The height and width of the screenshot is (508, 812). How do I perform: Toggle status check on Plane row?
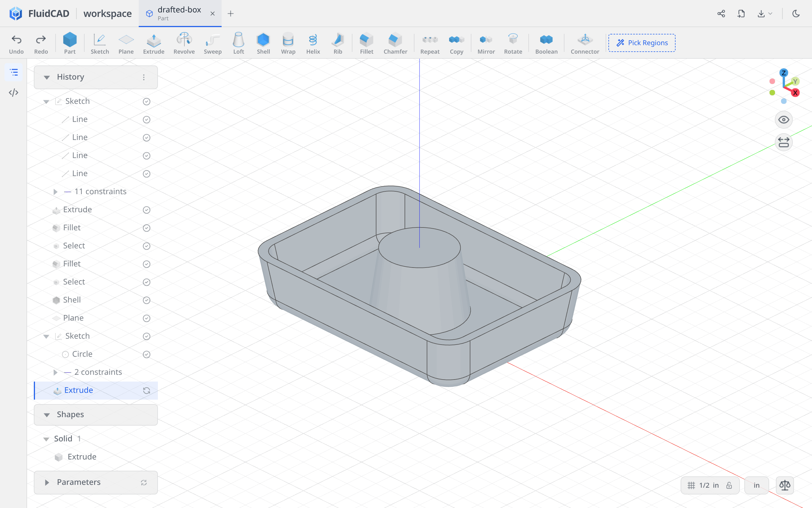(146, 318)
